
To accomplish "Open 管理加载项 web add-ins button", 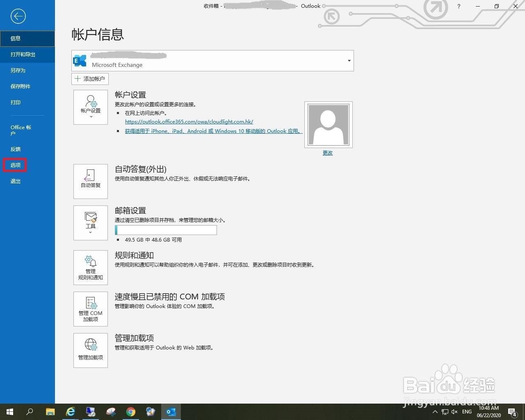I will [x=91, y=350].
